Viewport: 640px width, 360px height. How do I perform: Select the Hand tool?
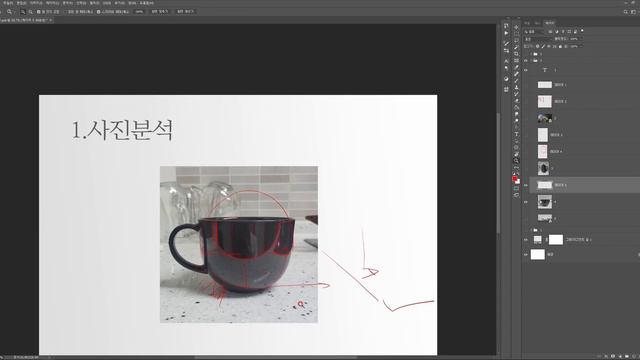tap(516, 154)
